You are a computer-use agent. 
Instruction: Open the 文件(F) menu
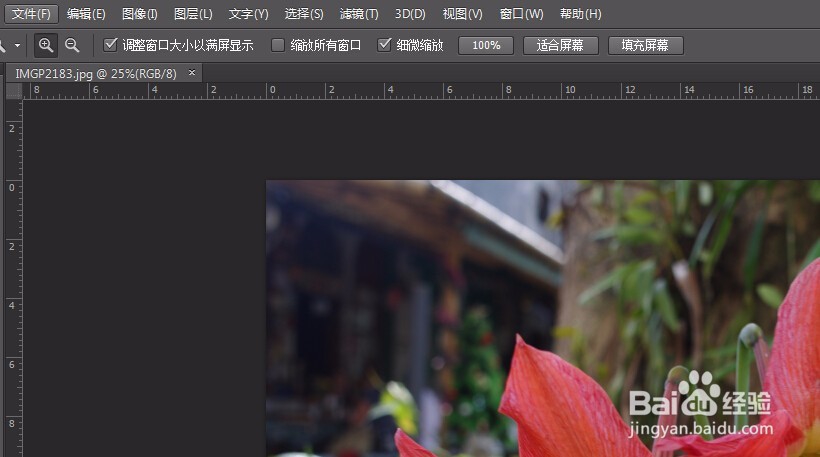(31, 14)
